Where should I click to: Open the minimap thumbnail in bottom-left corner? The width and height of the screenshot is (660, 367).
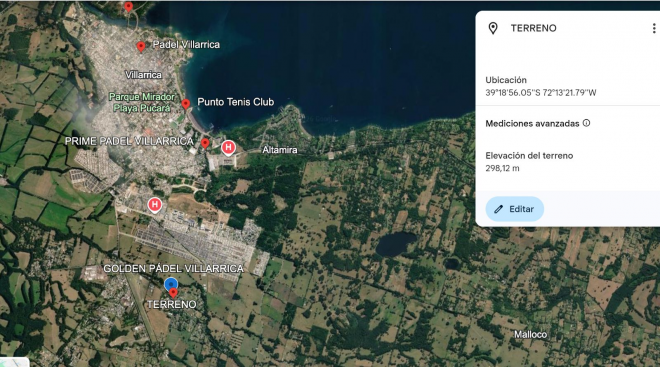pyautogui.click(x=14, y=362)
